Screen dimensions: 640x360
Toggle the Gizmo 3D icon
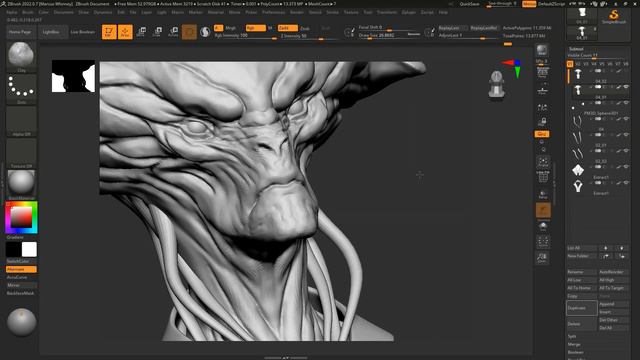(189, 32)
